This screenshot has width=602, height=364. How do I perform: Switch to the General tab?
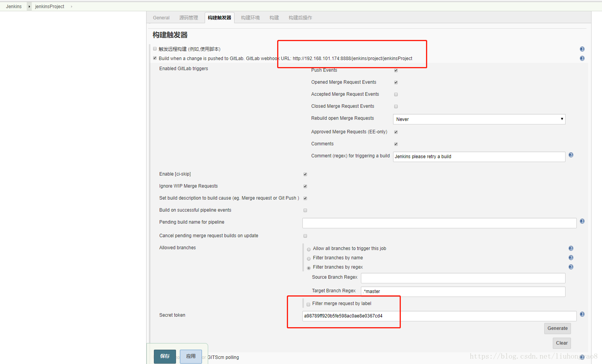[161, 18]
